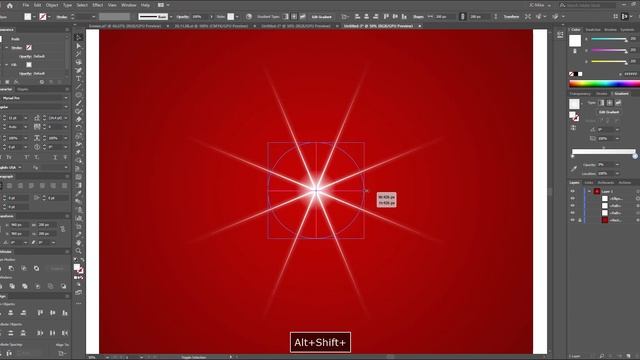The height and width of the screenshot is (360, 640).
Task: Click the shape width input field
Action: (x=445, y=17)
